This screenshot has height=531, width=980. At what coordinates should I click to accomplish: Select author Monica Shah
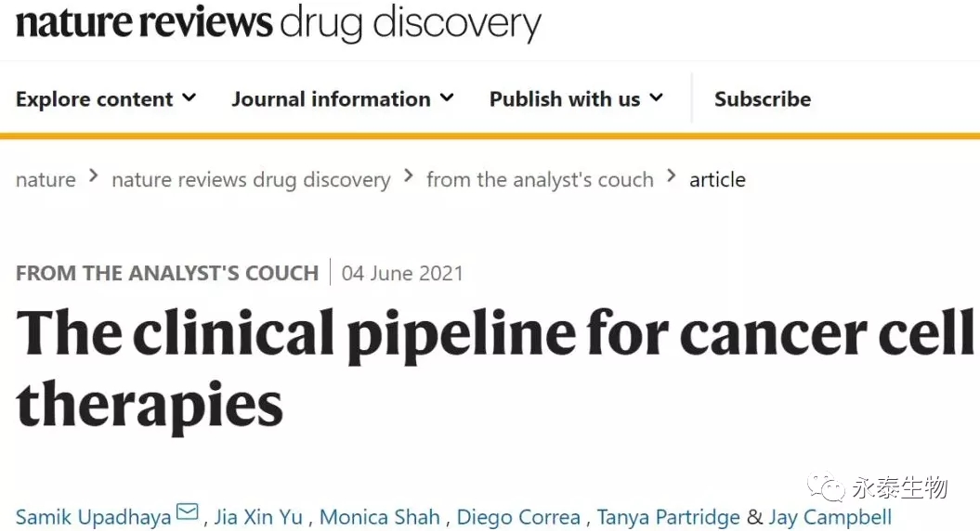pyautogui.click(x=382, y=516)
